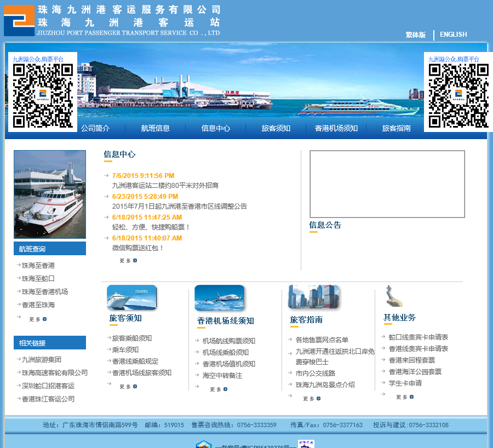
Task: Click the 相关链接 sidebar header
Action: click(x=50, y=343)
